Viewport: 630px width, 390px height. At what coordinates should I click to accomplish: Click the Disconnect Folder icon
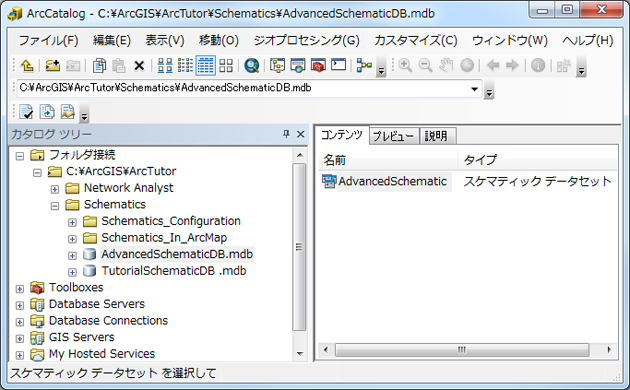pos(73,65)
